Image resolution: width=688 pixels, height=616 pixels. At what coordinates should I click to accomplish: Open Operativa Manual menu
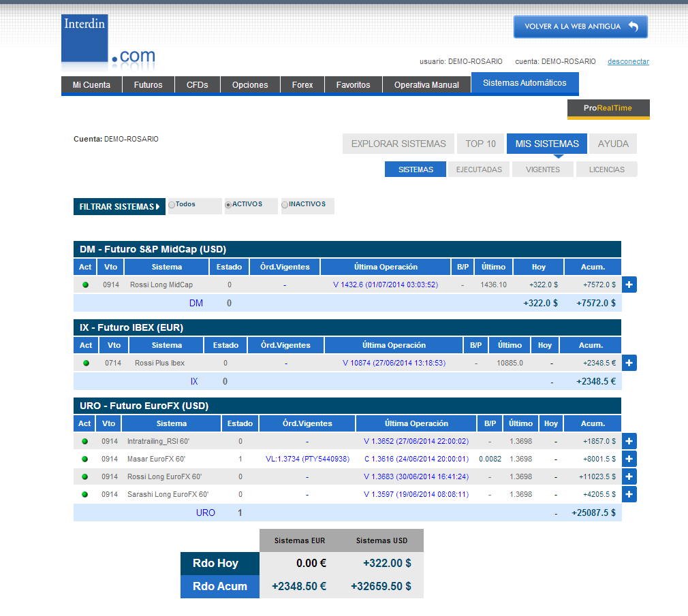coord(426,85)
